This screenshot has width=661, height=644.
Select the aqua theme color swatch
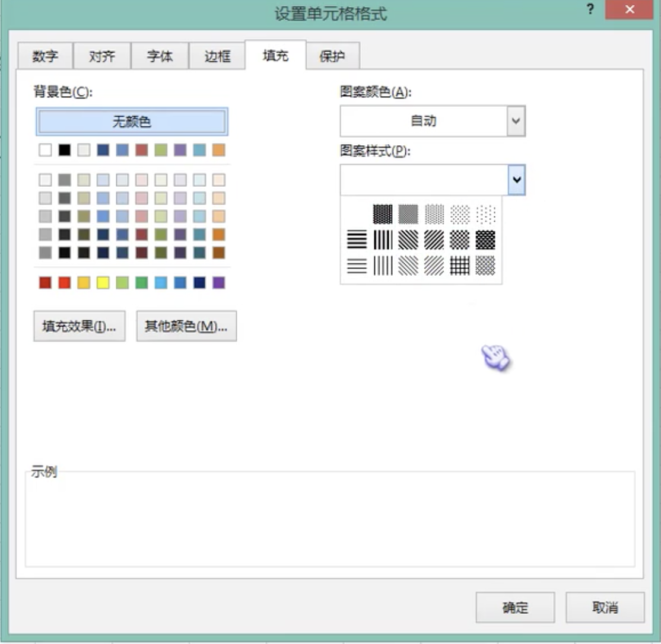pos(199,150)
